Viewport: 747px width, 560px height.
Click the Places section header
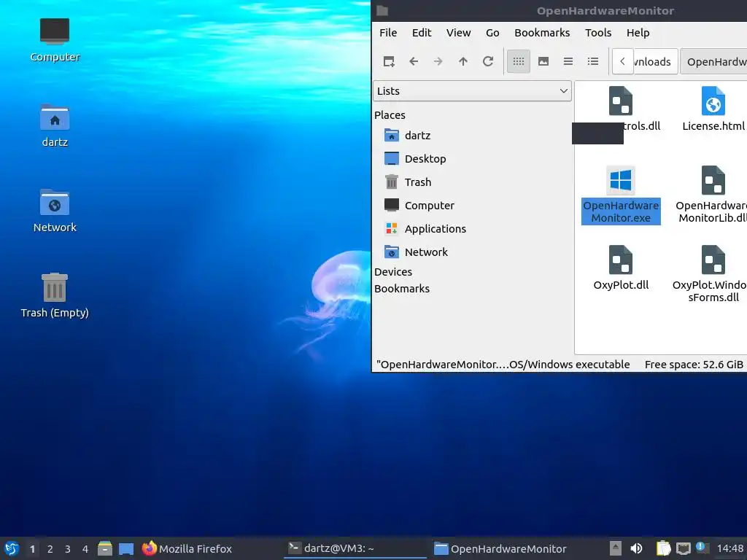(390, 115)
